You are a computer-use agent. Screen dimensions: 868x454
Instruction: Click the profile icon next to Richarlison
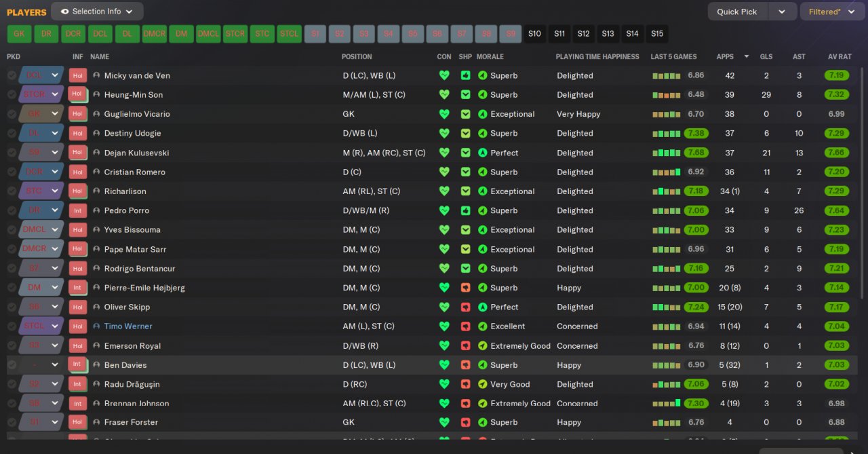coord(96,191)
